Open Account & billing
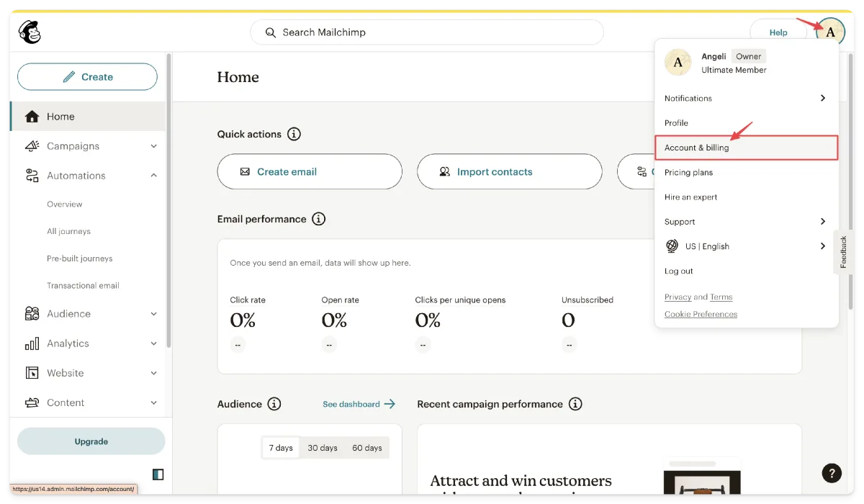The image size is (864, 504). click(x=747, y=148)
